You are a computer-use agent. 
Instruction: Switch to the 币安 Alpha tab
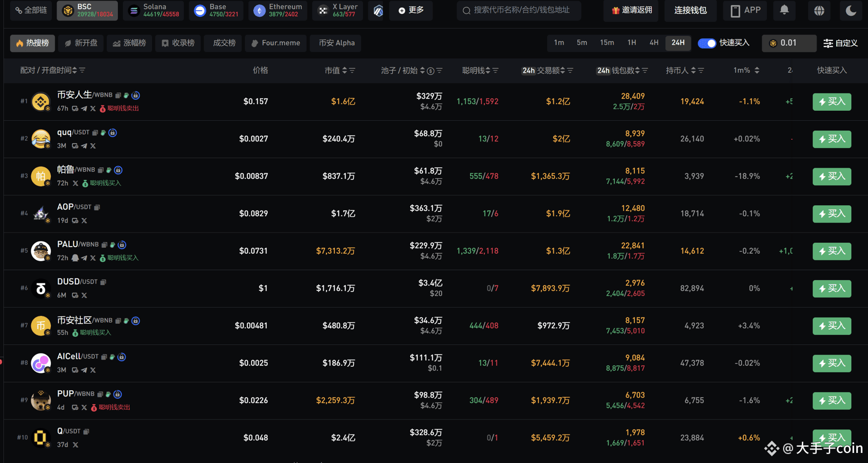pos(336,43)
